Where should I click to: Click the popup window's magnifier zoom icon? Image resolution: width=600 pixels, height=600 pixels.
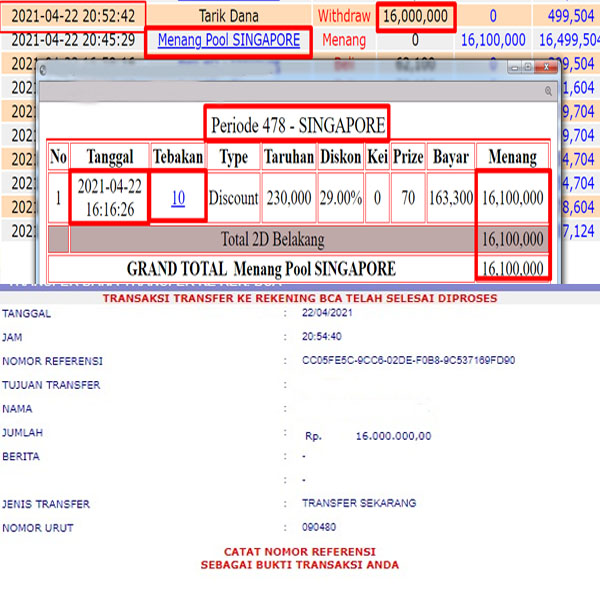pyautogui.click(x=548, y=91)
